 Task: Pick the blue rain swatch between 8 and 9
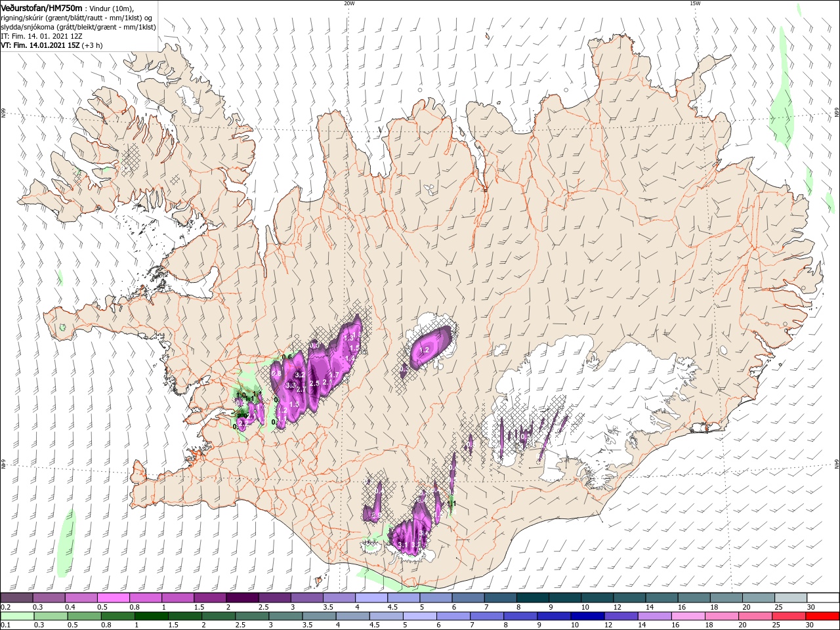pyautogui.click(x=520, y=616)
